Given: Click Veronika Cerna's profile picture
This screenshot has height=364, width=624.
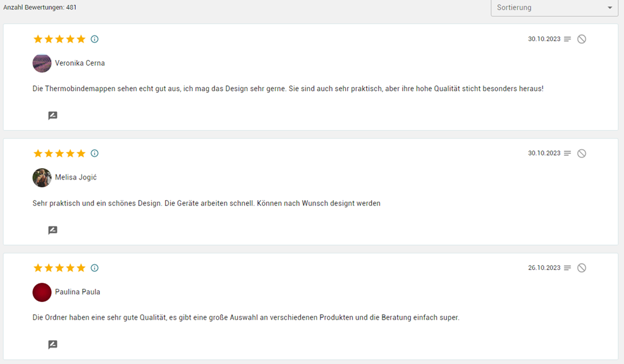Looking at the screenshot, I should coord(42,63).
